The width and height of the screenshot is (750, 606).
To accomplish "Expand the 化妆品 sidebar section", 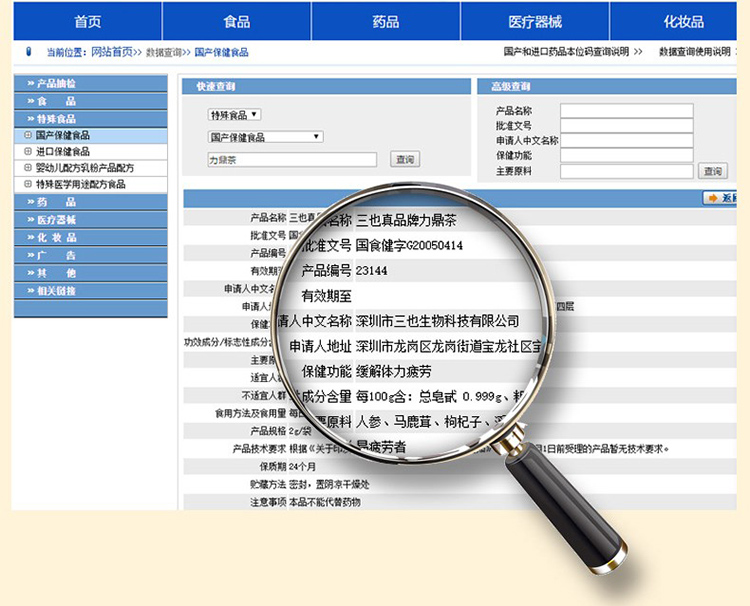I will tap(91, 237).
